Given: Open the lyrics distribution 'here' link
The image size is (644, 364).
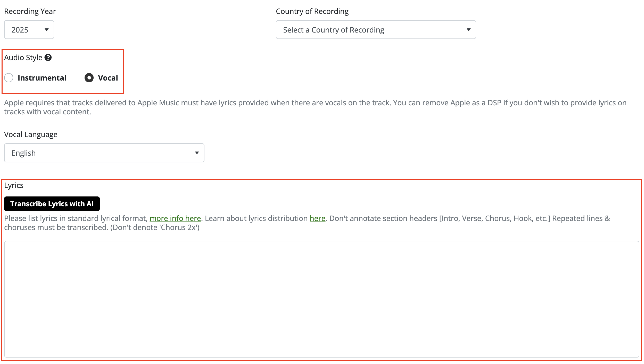Looking at the screenshot, I should 317,218.
